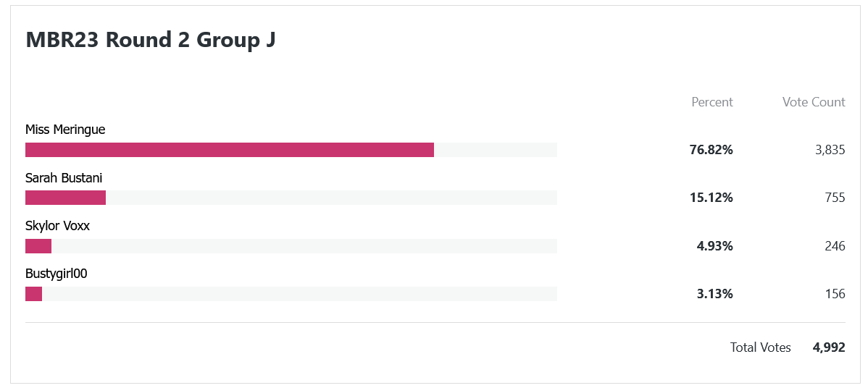
Task: Select the Miss Meringue option label
Action: 65,130
